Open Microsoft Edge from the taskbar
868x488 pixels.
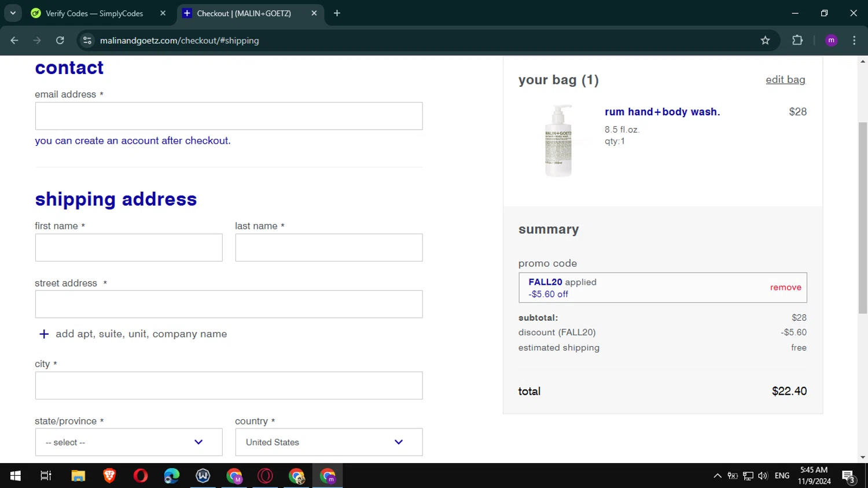tap(172, 476)
